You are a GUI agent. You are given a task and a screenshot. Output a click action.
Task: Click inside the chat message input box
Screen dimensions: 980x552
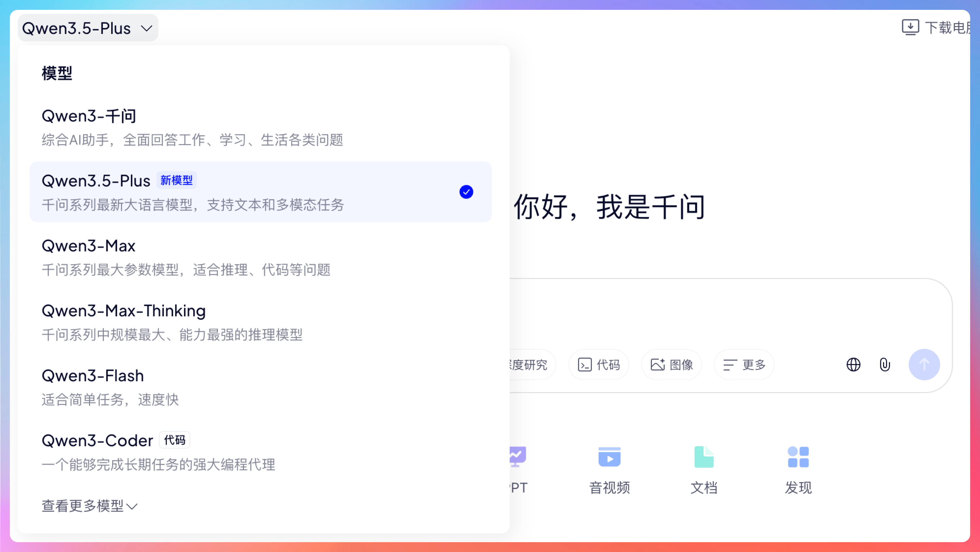click(x=723, y=312)
